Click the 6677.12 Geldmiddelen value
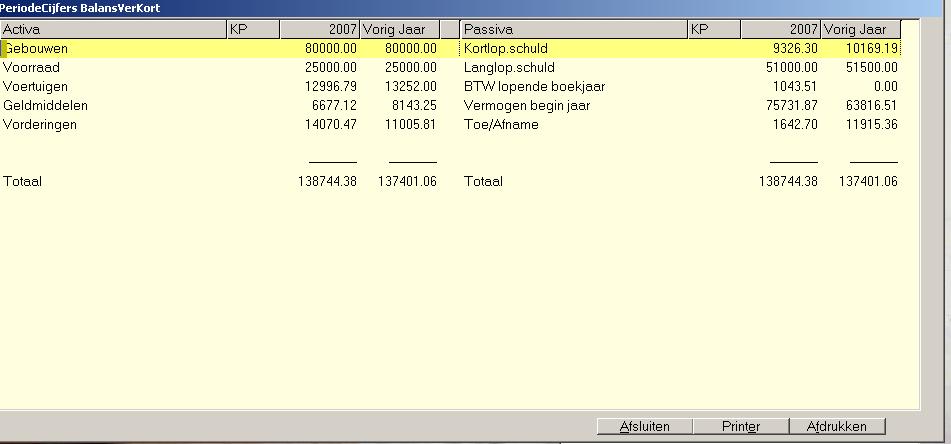This screenshot has width=951, height=444. [335, 106]
